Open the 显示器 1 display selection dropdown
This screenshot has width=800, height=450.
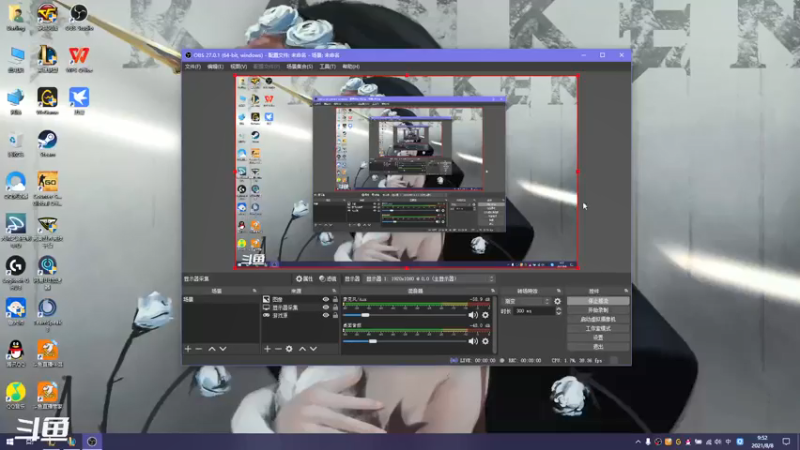pos(429,279)
